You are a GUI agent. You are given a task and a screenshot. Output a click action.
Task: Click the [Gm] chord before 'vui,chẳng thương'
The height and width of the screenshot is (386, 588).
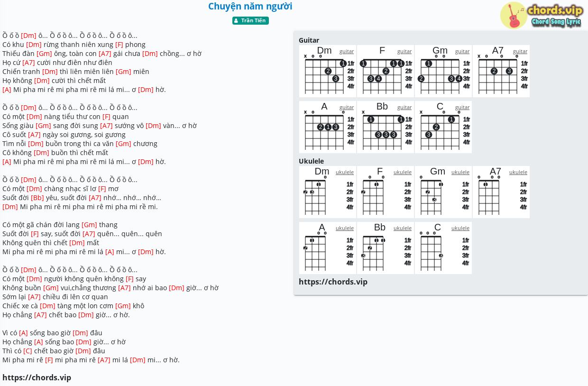pyautogui.click(x=51, y=288)
